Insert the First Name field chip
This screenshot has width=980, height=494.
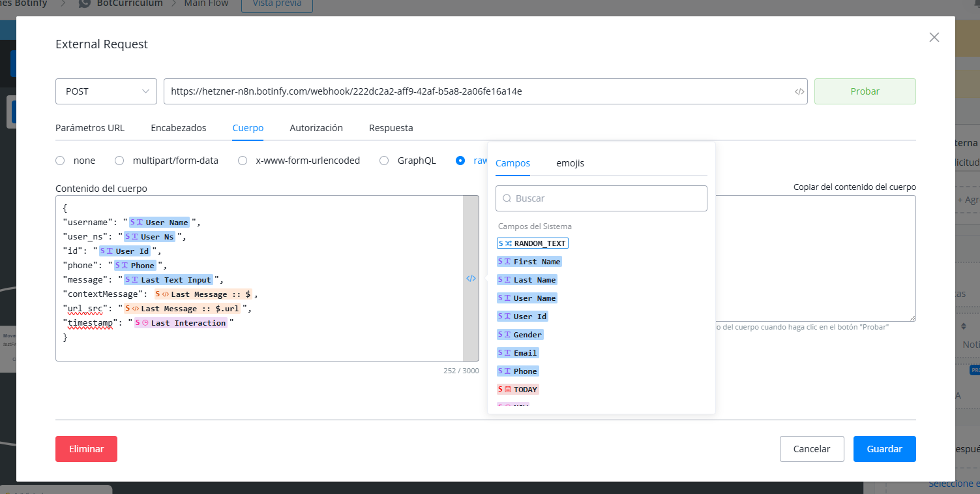(529, 262)
